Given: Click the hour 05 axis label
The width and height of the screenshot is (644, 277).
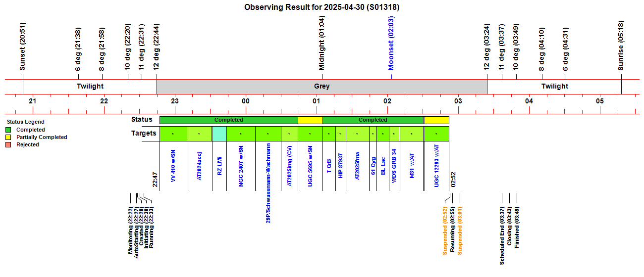Looking at the screenshot, I should 600,101.
